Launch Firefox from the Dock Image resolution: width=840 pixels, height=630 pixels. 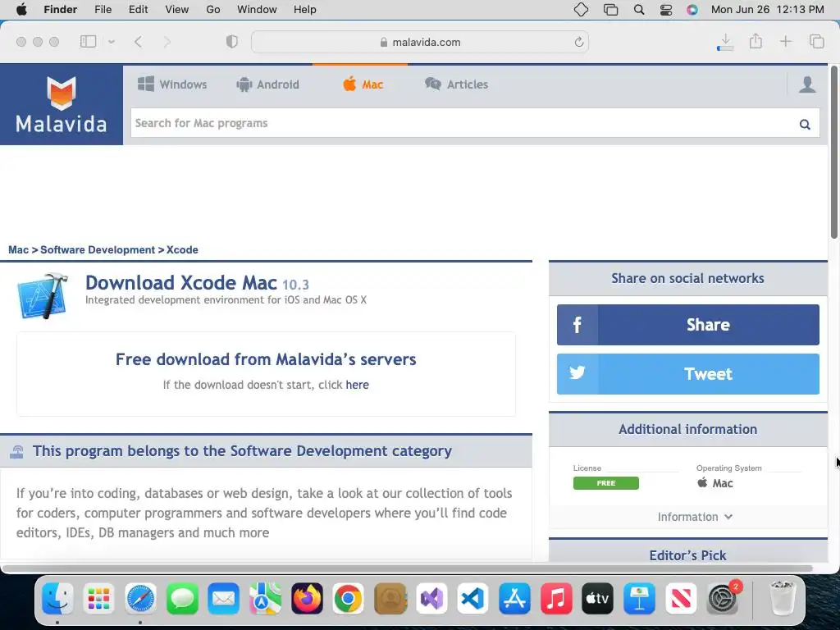[307, 598]
